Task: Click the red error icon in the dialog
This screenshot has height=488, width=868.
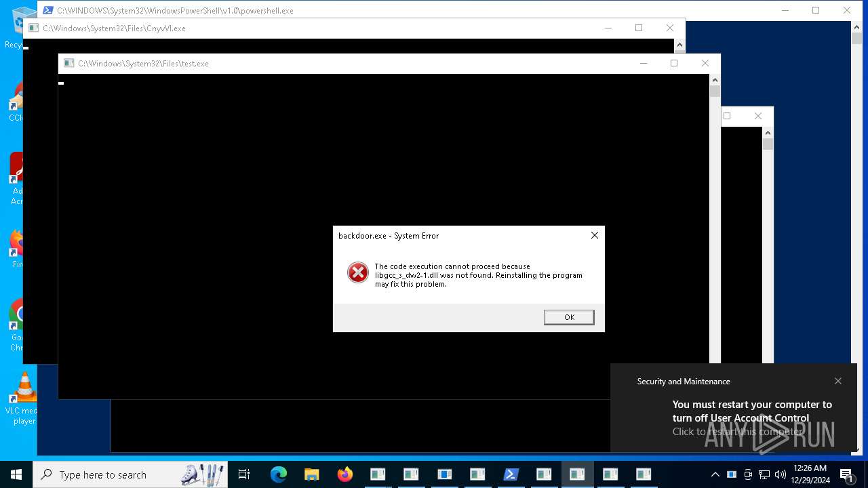Action: pyautogui.click(x=357, y=272)
